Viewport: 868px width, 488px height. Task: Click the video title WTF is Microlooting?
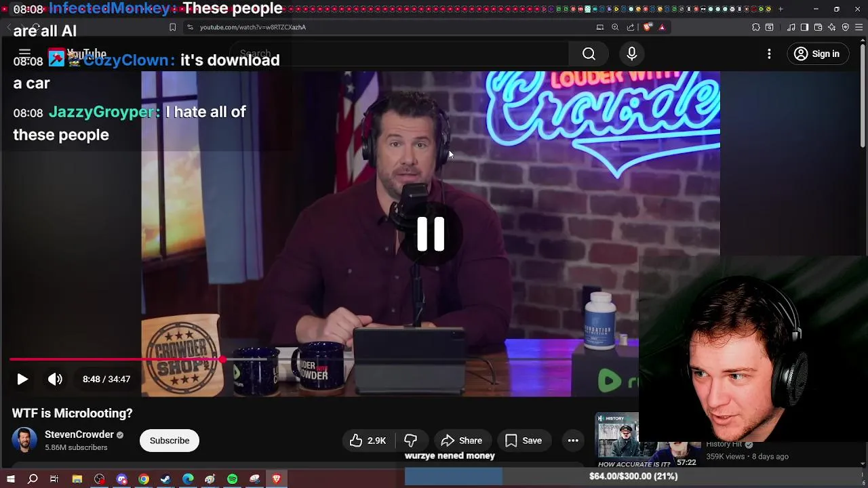(72, 413)
